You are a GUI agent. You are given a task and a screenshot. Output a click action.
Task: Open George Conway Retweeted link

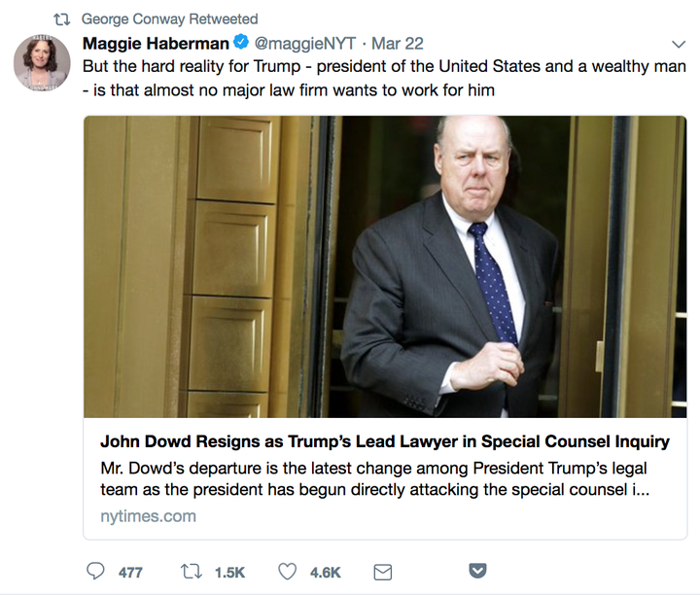click(x=169, y=19)
